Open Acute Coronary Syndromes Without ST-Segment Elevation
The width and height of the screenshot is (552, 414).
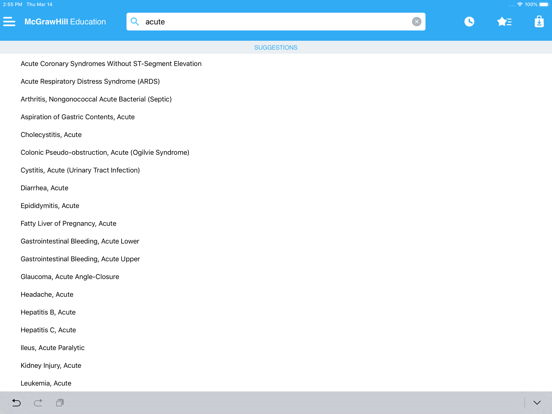click(x=111, y=64)
